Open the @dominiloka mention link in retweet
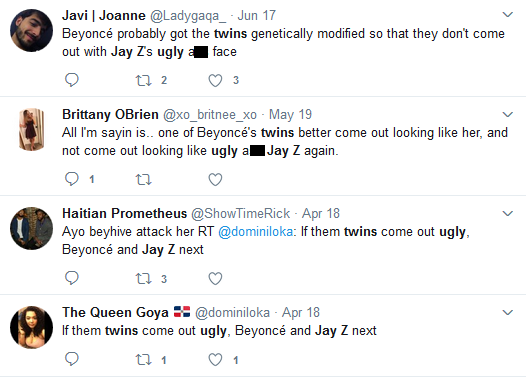526x377 pixels. (256, 231)
